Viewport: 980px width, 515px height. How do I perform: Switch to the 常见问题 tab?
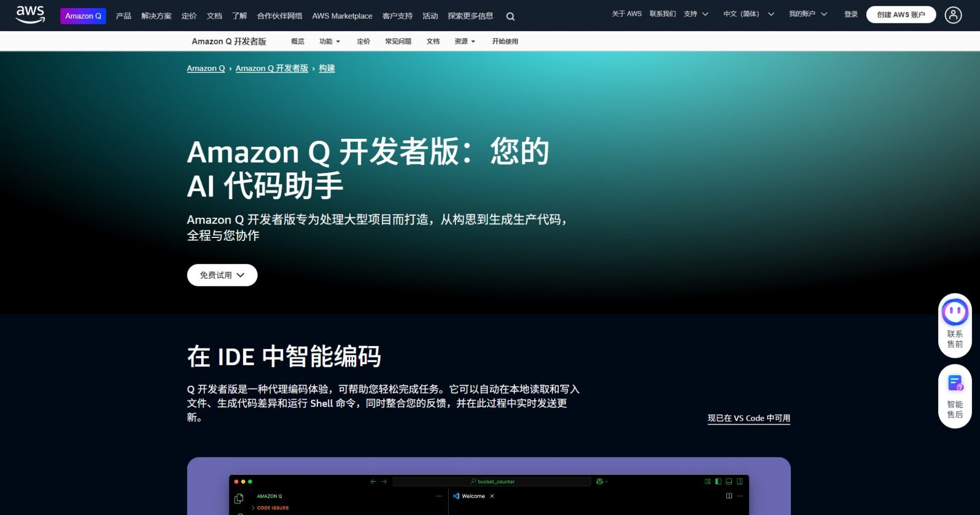point(398,41)
